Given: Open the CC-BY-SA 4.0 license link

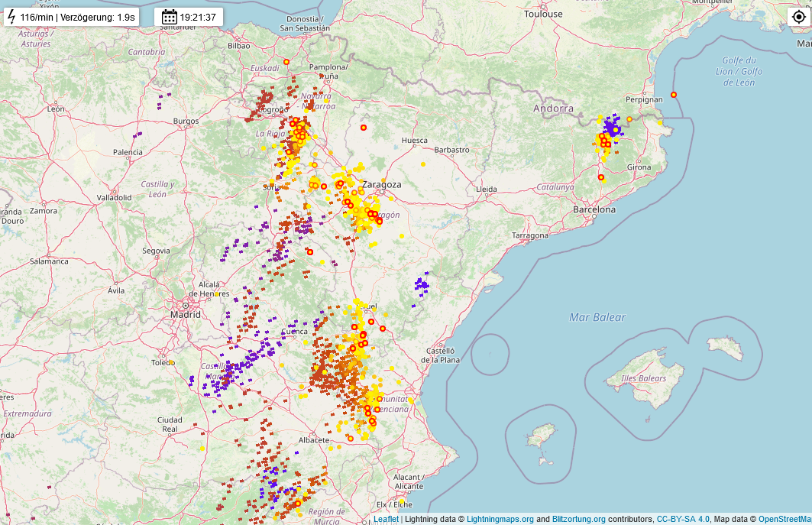Looking at the screenshot, I should (x=682, y=519).
